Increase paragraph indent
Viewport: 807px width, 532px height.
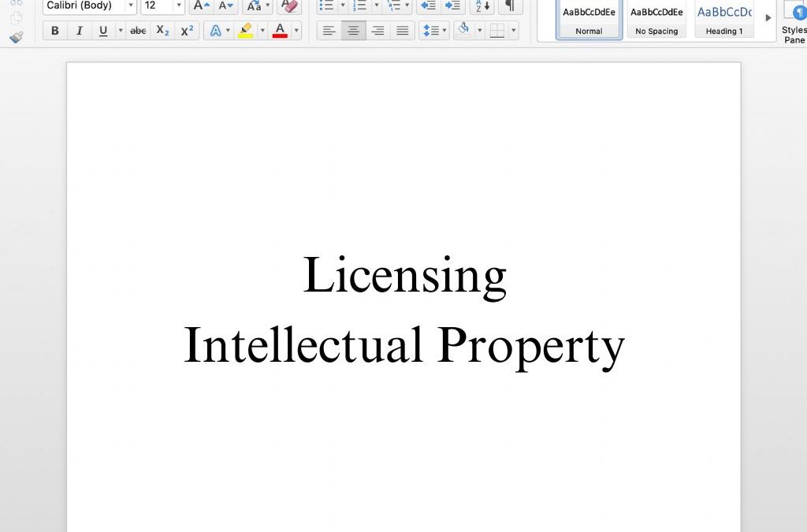click(453, 6)
